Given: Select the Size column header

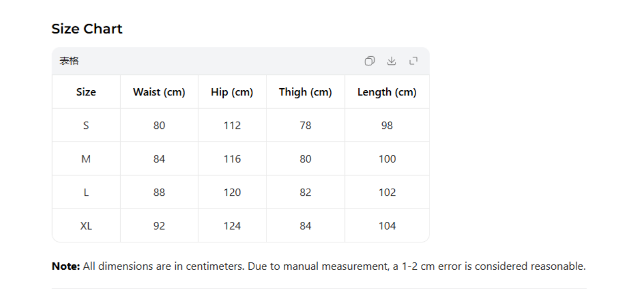Looking at the screenshot, I should click(86, 92).
